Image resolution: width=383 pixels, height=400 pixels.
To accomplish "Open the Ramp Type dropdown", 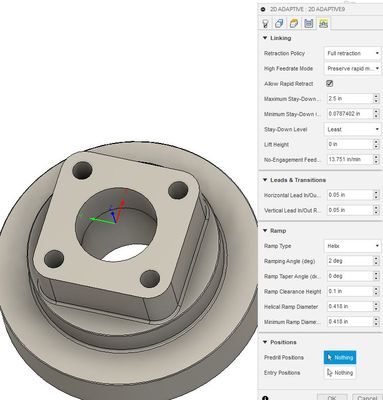I will (x=352, y=246).
